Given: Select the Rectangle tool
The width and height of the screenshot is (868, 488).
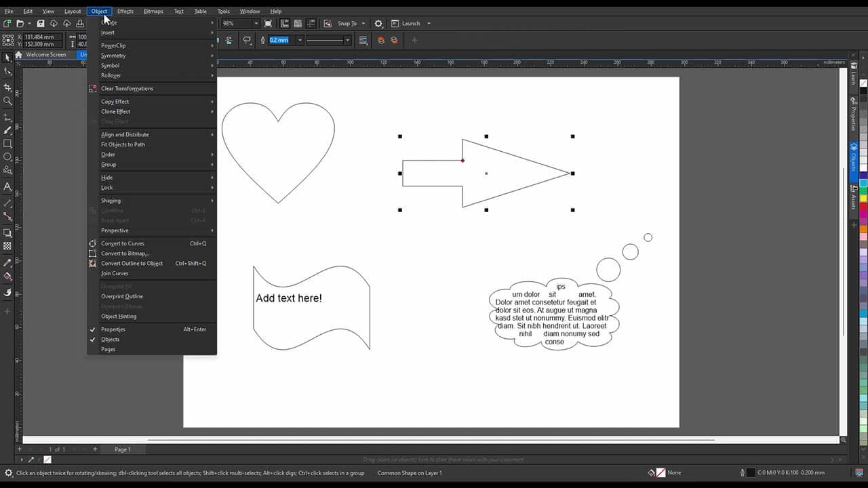Looking at the screenshot, I should pyautogui.click(x=7, y=144).
